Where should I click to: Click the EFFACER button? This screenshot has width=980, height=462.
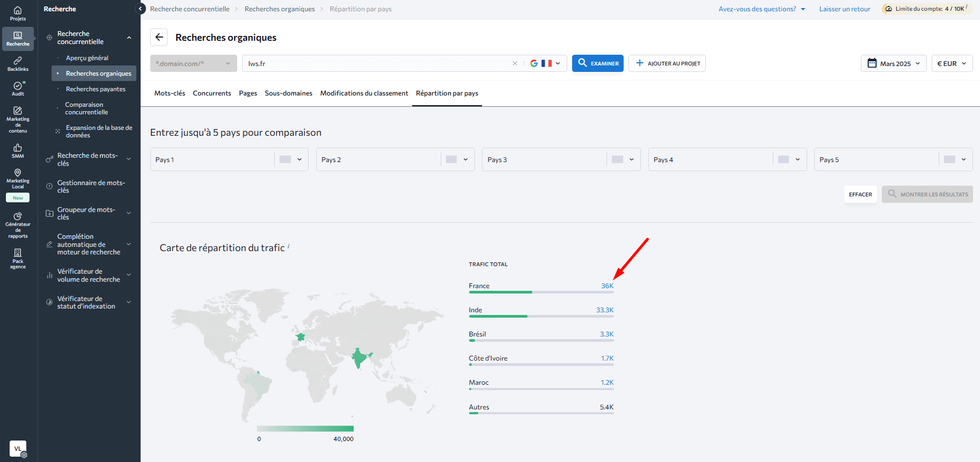coord(860,194)
